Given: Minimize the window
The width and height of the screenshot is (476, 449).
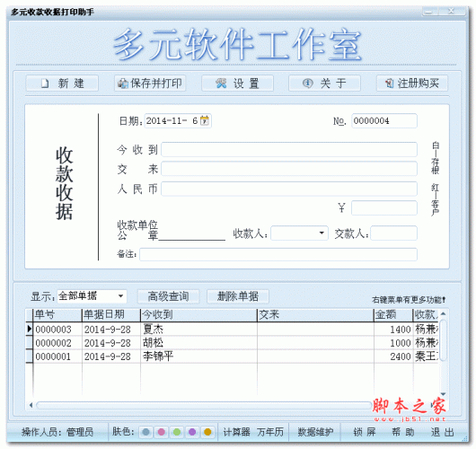Looking at the screenshot, I should (x=429, y=12).
